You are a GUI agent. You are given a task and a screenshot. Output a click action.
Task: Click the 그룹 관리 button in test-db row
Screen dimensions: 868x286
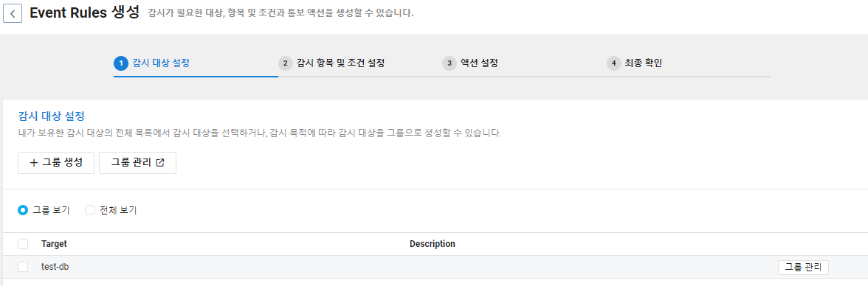coord(803,267)
